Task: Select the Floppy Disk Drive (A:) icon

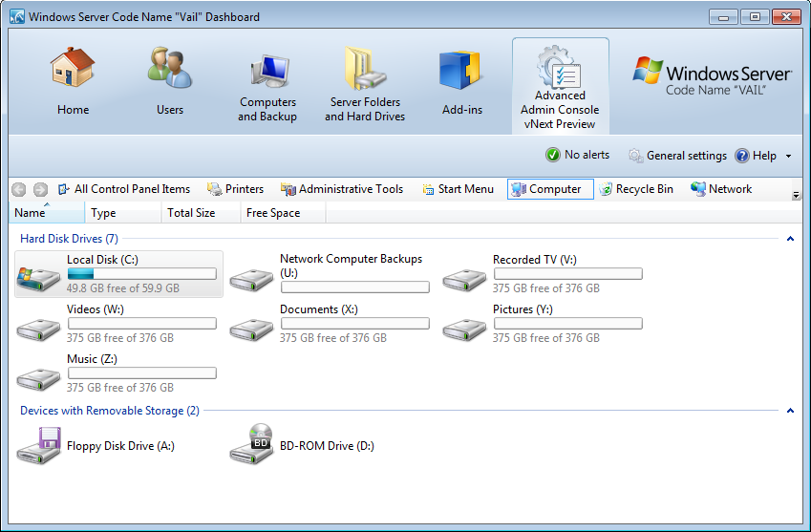Action: tap(38, 445)
